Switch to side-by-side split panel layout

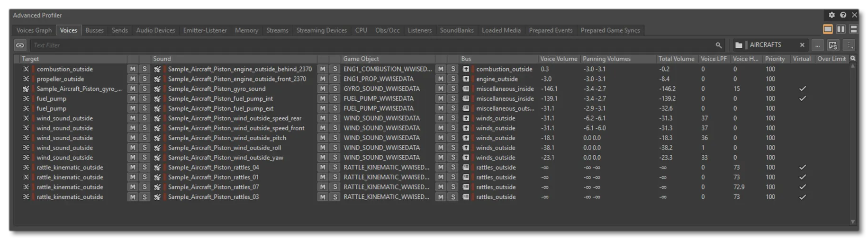pyautogui.click(x=841, y=29)
